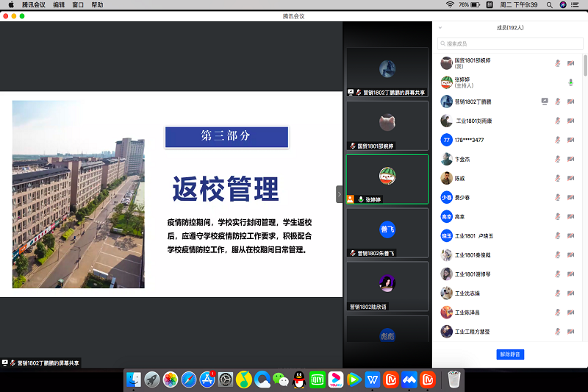This screenshot has height=392, width=588.
Task: Click the 搜索成员 search field
Action: tap(510, 43)
